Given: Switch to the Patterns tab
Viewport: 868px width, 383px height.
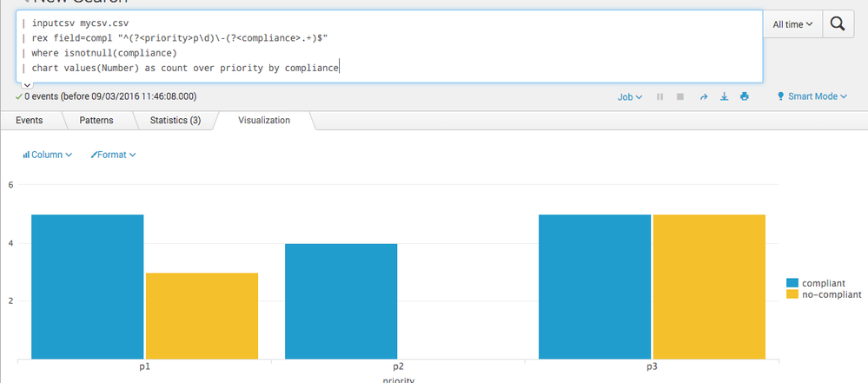Looking at the screenshot, I should (96, 121).
